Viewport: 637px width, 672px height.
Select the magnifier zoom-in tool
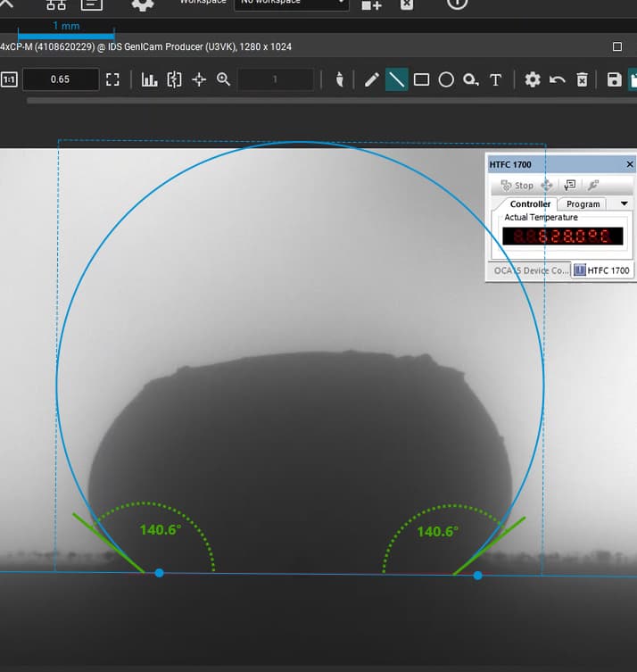223,79
